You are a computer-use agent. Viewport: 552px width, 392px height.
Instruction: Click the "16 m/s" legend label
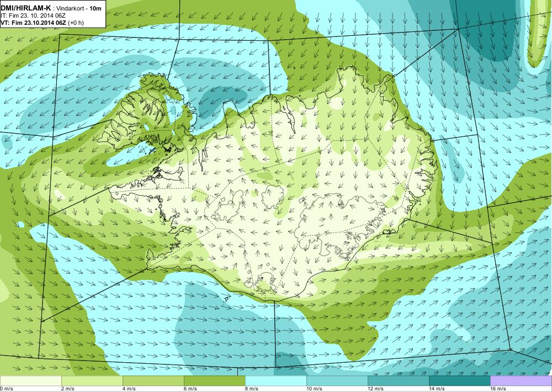tap(498, 389)
